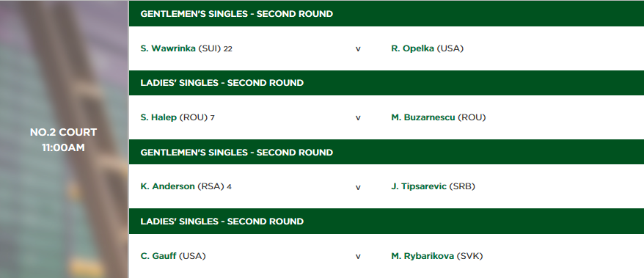Screen dimensions: 644x278
Task: Open M. Buzarnescu player profile
Action: coord(423,117)
